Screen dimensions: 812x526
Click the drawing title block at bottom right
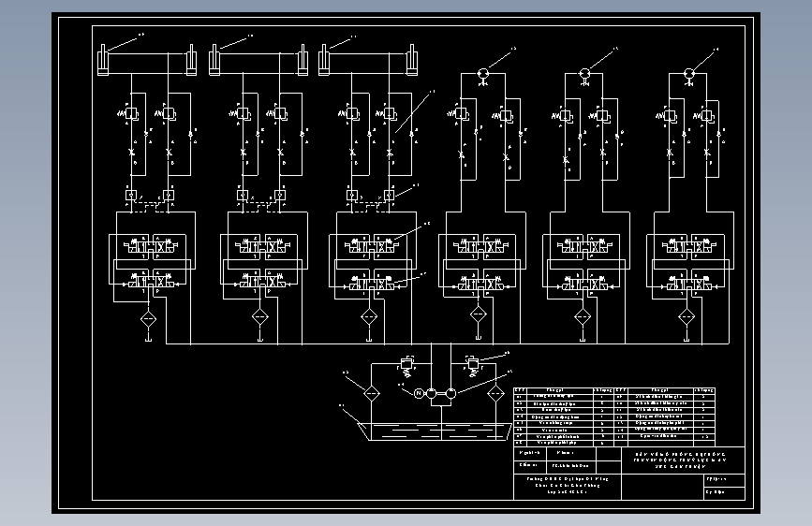coord(629,474)
